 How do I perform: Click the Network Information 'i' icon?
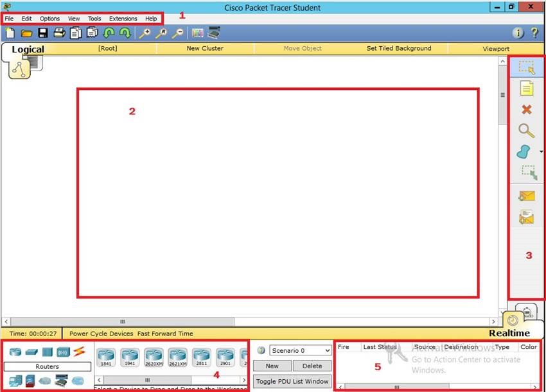click(x=518, y=33)
